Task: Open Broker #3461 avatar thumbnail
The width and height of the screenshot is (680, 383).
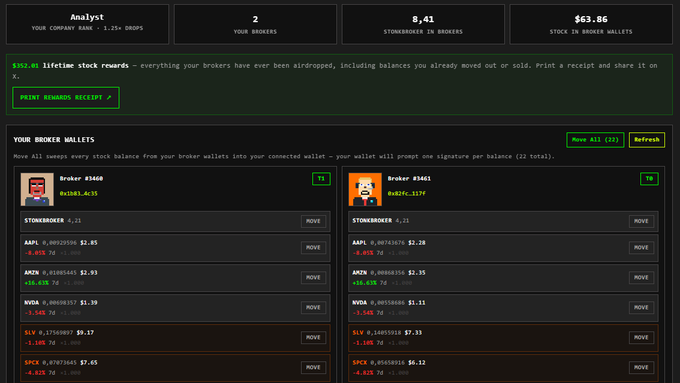Action: pos(365,189)
